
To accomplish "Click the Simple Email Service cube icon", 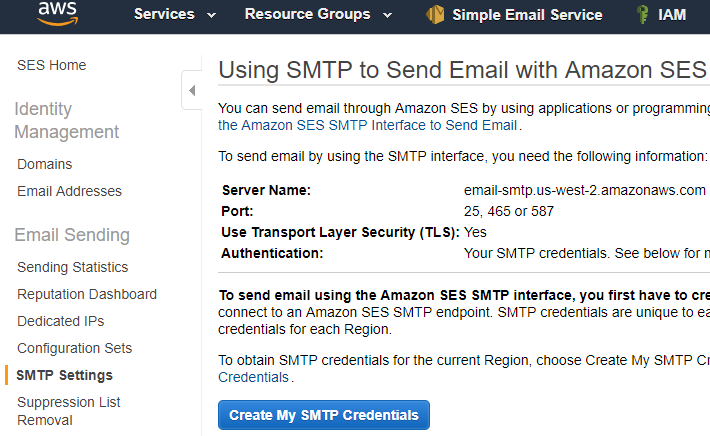I will coord(435,15).
